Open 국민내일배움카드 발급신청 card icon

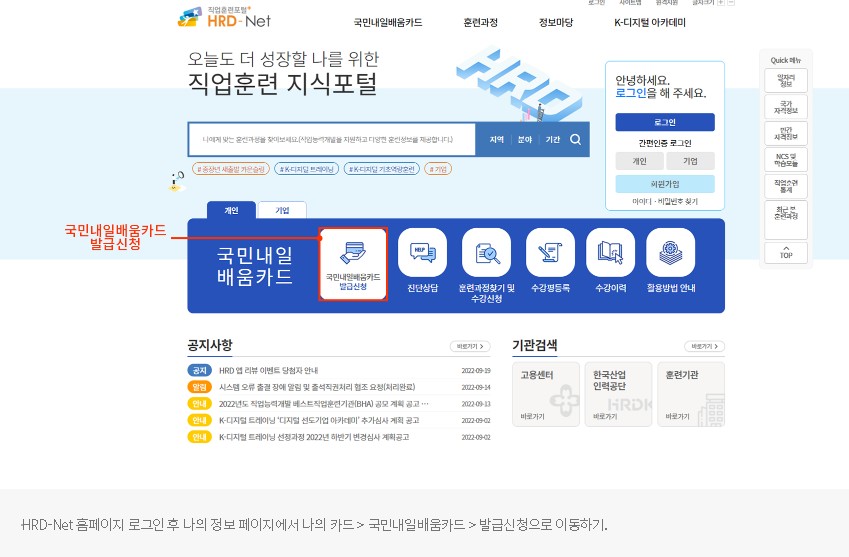tap(353, 264)
